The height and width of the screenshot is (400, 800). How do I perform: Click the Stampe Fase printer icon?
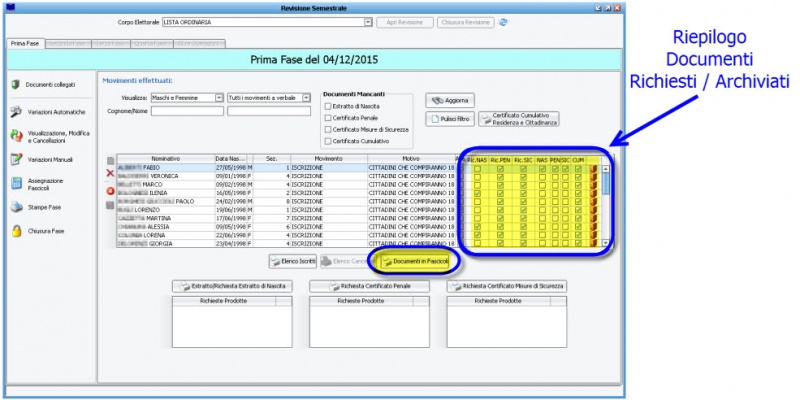click(x=16, y=207)
